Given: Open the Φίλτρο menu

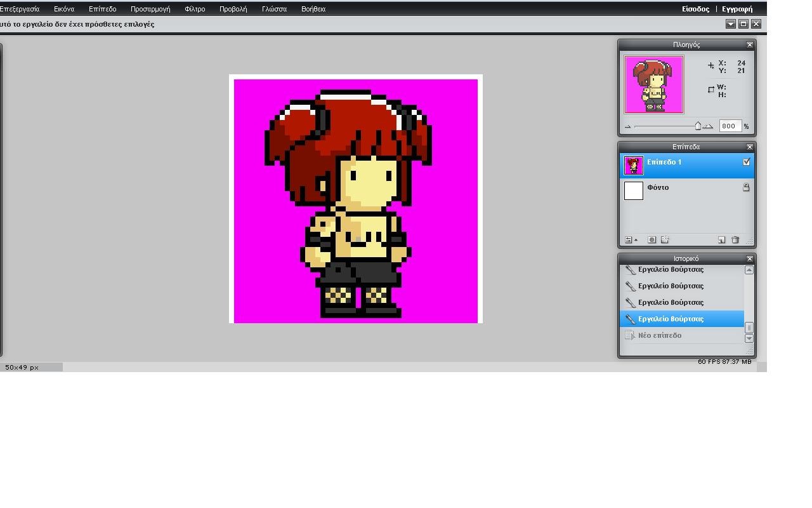Looking at the screenshot, I should (x=195, y=9).
